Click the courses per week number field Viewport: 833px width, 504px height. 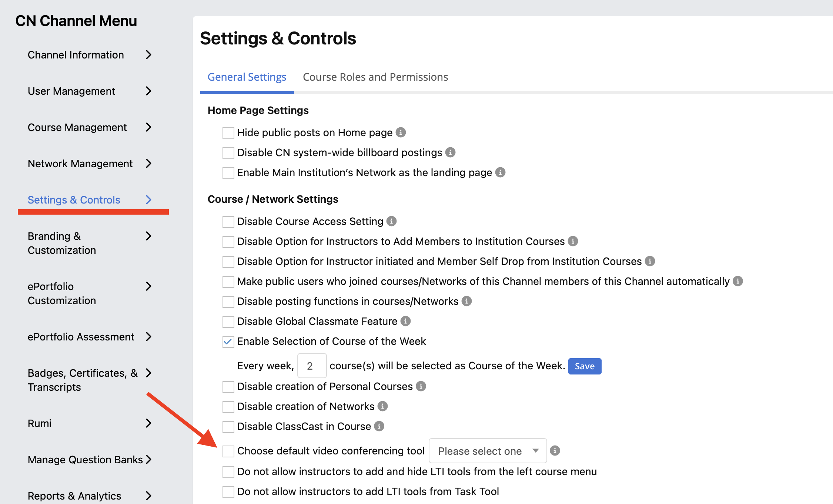pos(312,366)
